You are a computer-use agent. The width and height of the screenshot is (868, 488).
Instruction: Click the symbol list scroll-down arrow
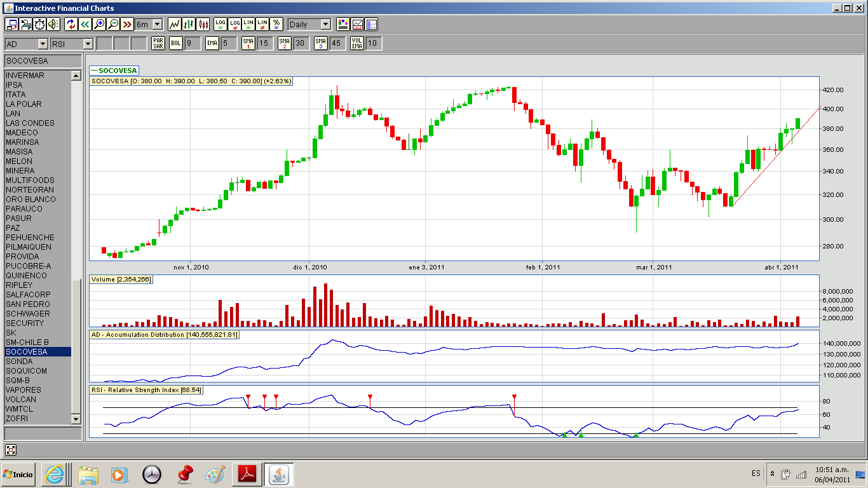(76, 419)
